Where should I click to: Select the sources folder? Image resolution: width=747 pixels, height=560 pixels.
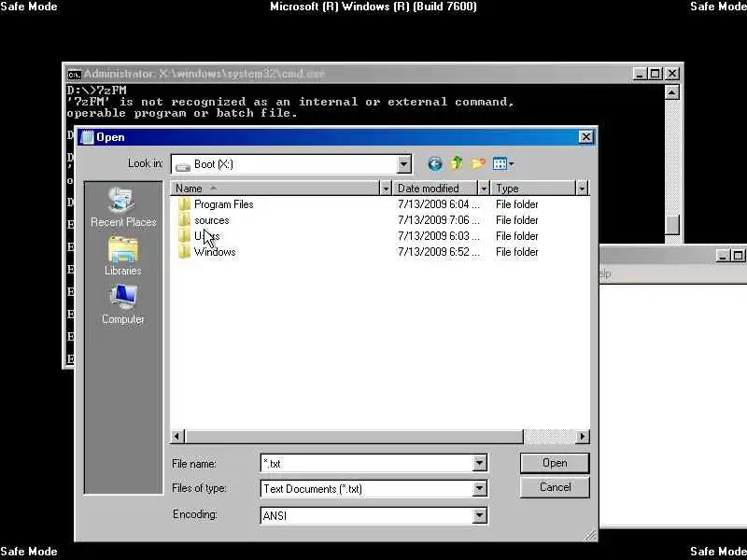(212, 220)
